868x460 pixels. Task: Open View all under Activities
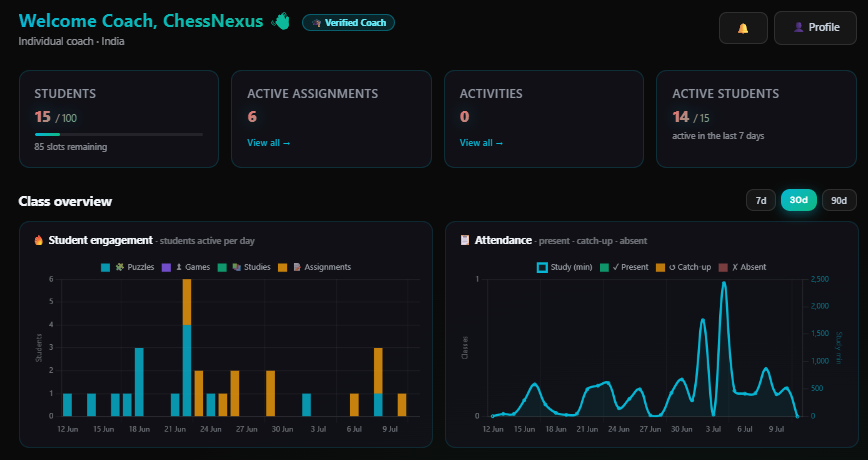pyautogui.click(x=481, y=143)
